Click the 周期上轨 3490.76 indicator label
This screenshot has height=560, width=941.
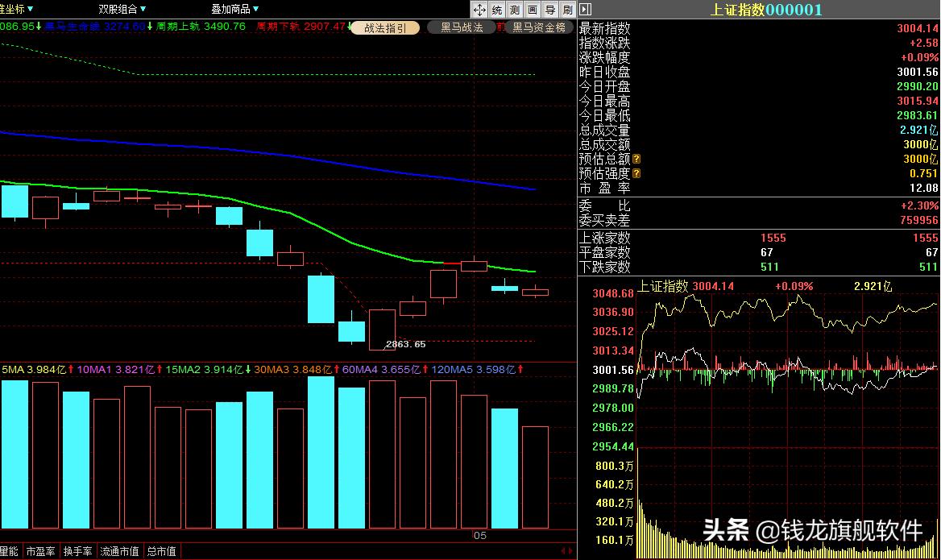201,27
